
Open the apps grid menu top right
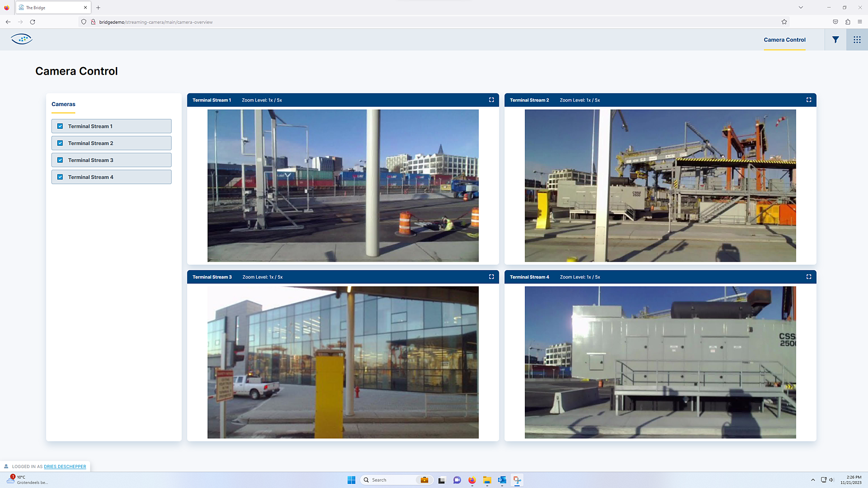pyautogui.click(x=857, y=39)
